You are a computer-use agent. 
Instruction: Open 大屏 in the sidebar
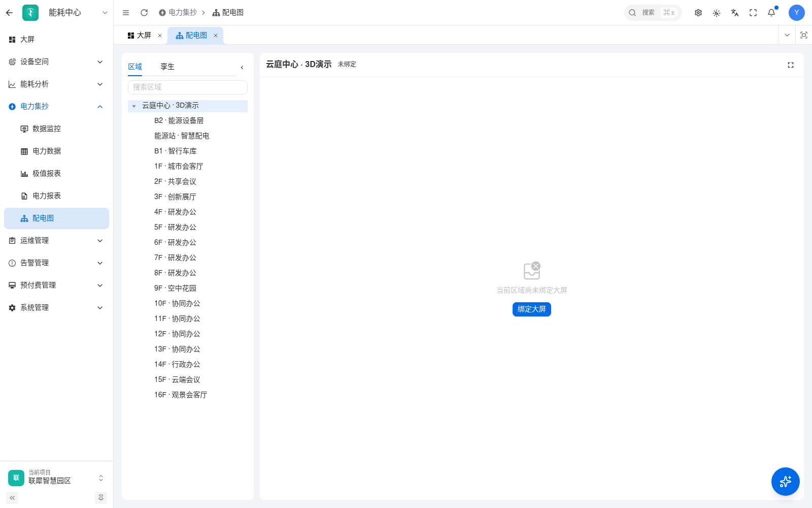(x=56, y=39)
